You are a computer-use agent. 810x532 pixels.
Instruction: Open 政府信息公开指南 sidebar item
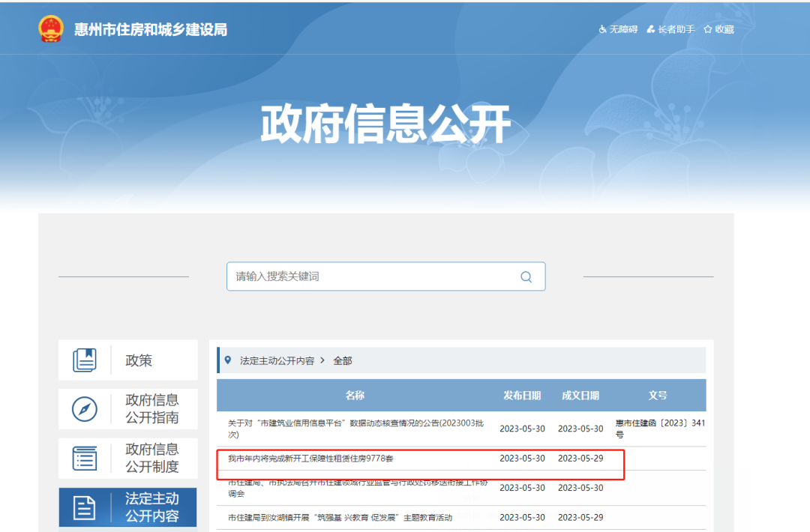point(128,409)
